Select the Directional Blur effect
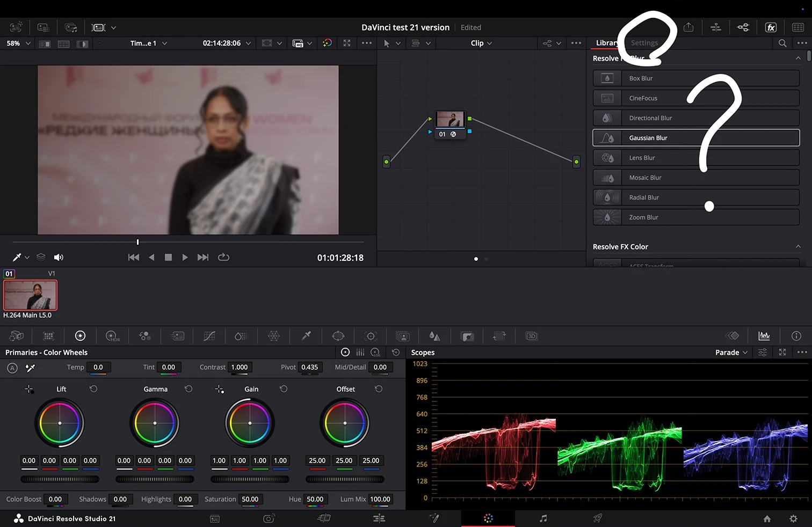Image resolution: width=812 pixels, height=527 pixels. point(696,118)
